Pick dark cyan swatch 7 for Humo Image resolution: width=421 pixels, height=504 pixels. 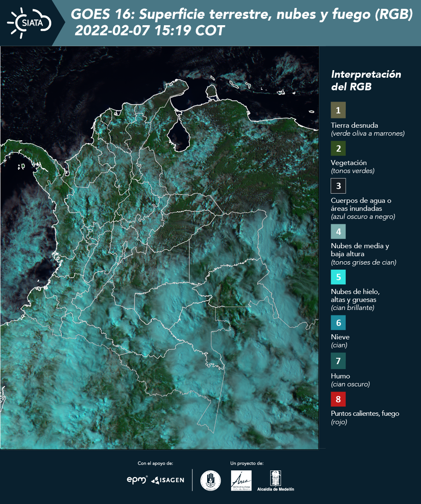coord(338,361)
